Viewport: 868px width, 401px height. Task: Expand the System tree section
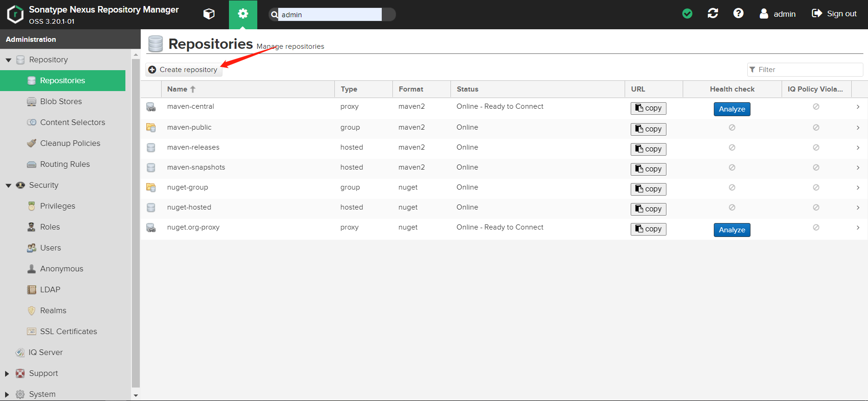[7, 394]
